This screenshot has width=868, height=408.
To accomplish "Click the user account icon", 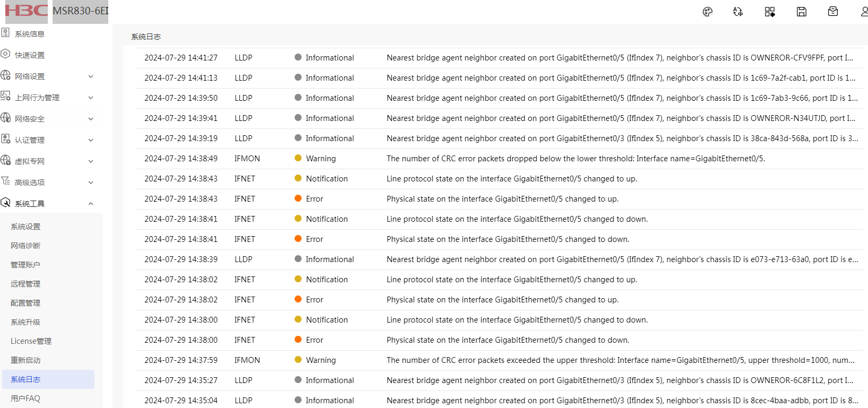I will (x=864, y=12).
